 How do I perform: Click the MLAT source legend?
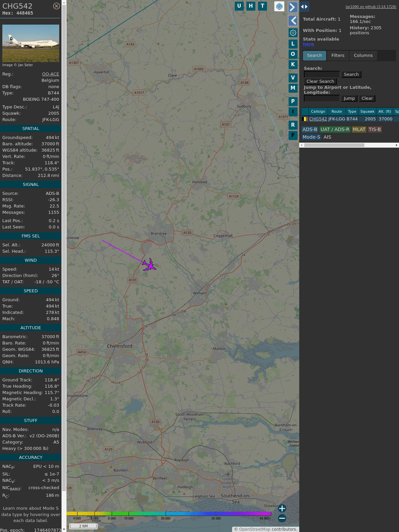359,130
